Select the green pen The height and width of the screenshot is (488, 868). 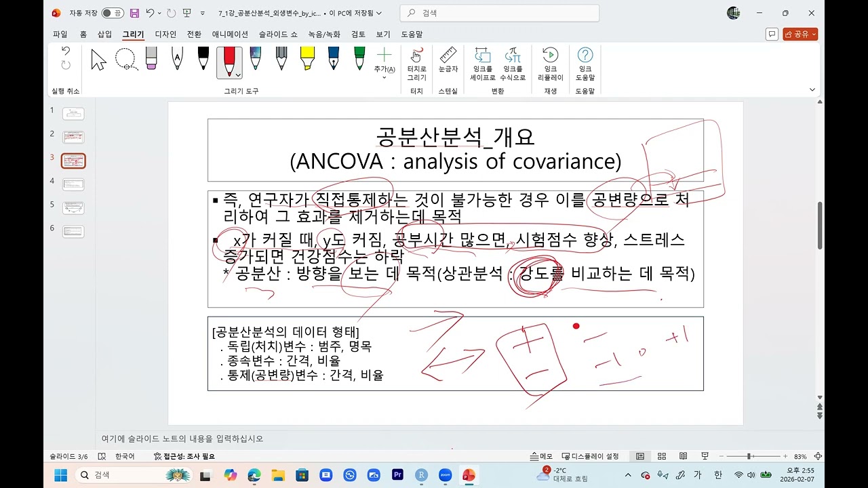coord(359,58)
